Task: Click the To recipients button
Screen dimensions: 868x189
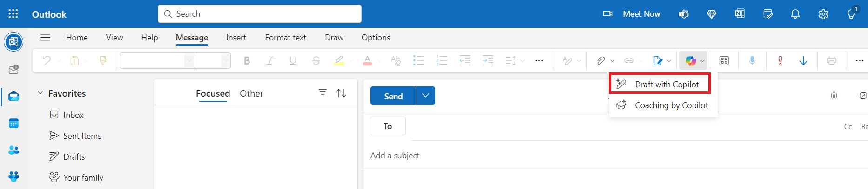Action: tap(388, 126)
